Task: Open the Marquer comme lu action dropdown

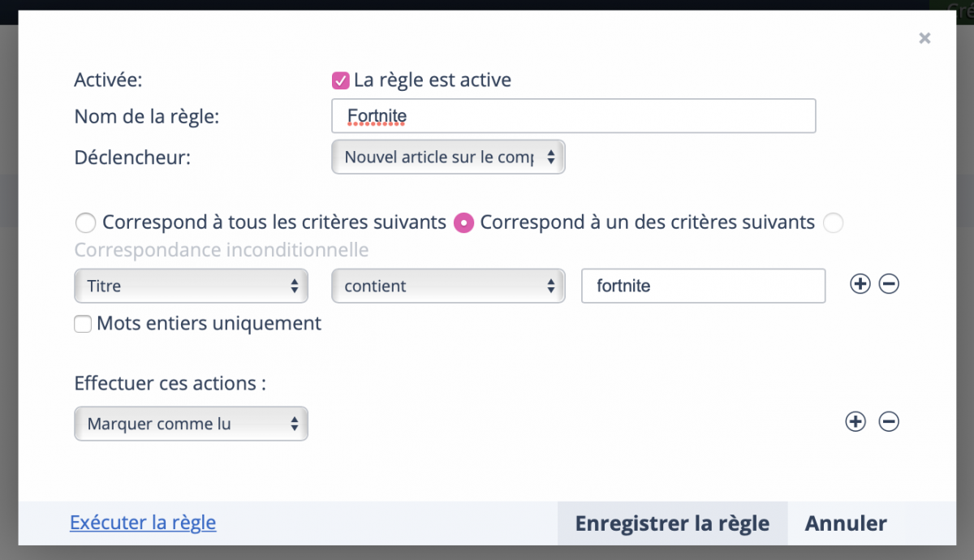Action: point(191,424)
